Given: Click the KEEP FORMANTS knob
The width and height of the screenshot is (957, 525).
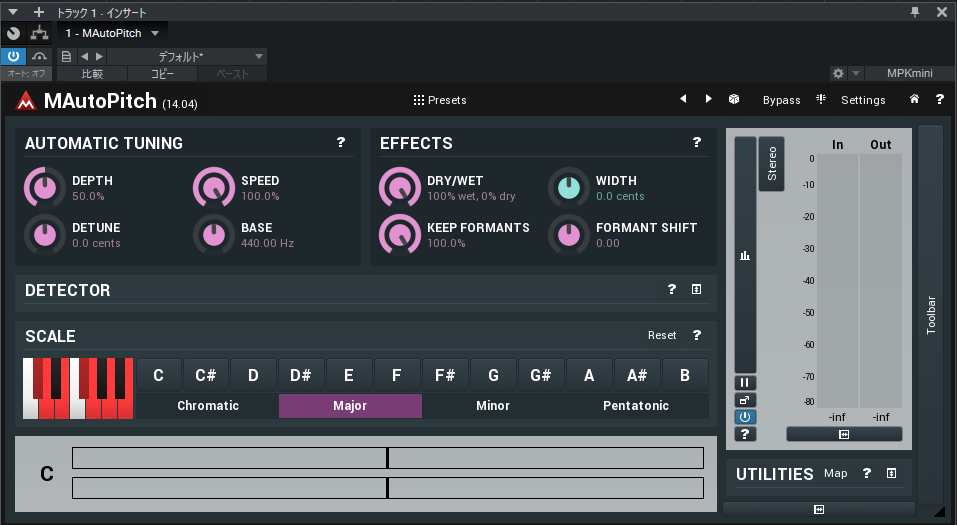Looking at the screenshot, I should (400, 234).
